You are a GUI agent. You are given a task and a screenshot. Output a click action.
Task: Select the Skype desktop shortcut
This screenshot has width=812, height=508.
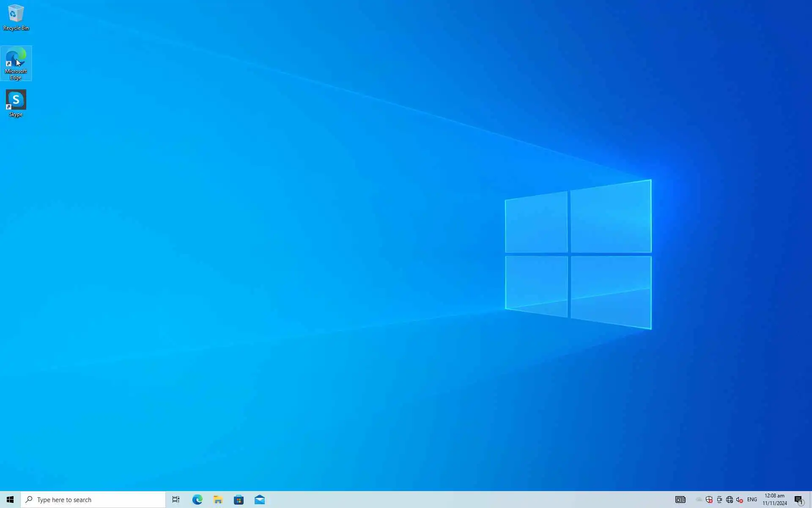coord(16,103)
